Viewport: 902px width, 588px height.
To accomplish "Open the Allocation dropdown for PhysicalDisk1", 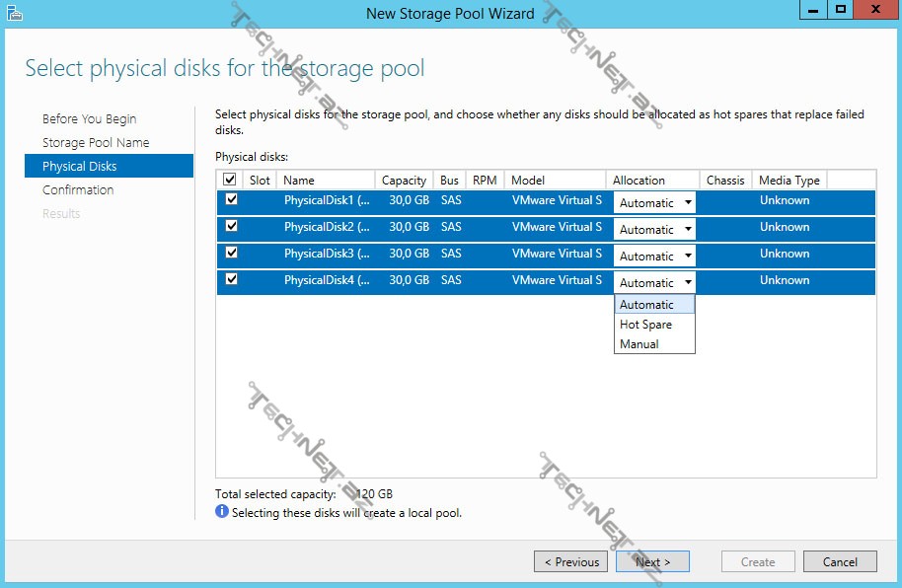I will click(x=655, y=202).
